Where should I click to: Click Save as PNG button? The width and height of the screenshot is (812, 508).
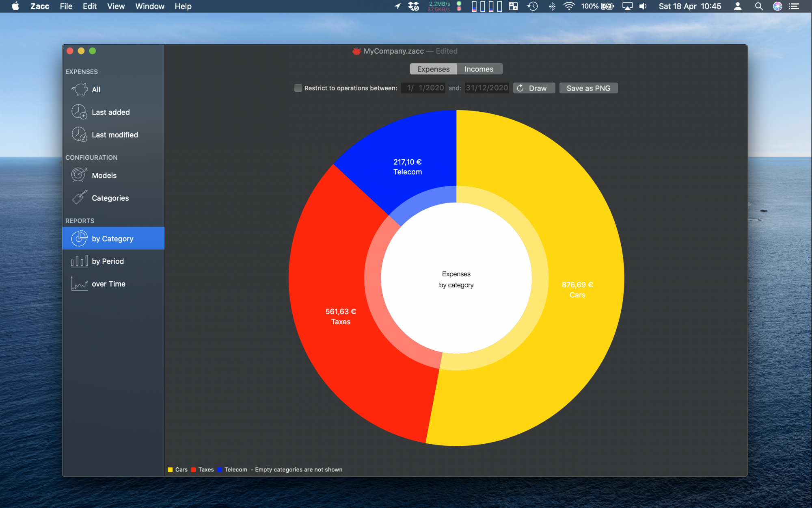(588, 88)
